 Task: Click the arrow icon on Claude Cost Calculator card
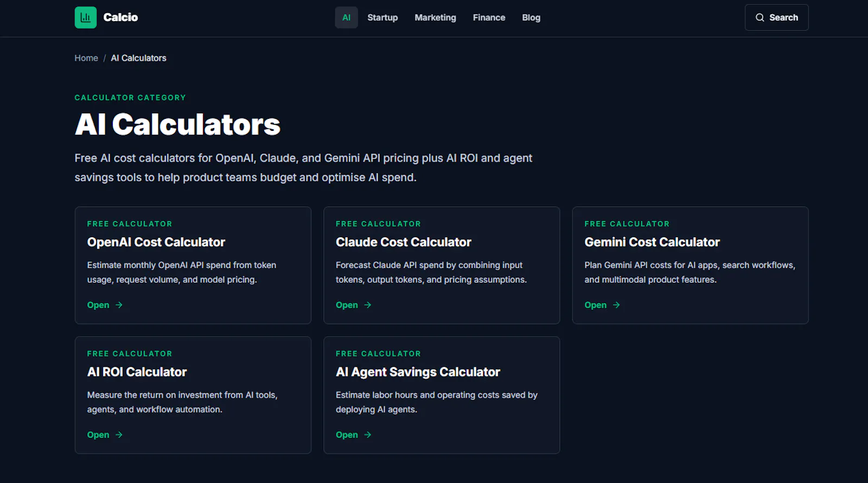pyautogui.click(x=368, y=305)
